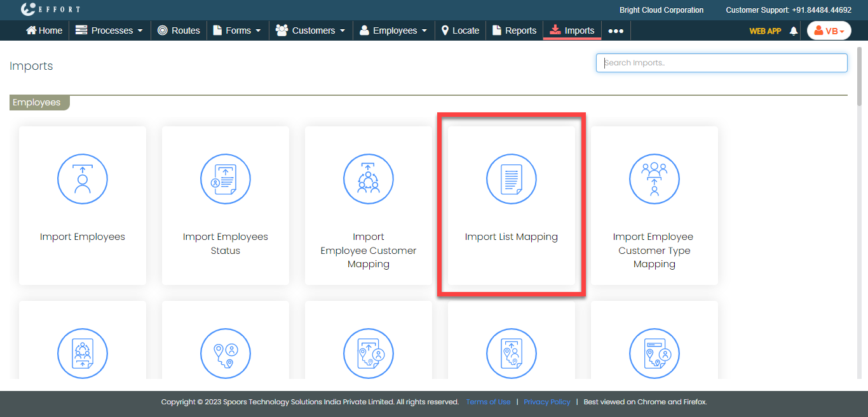Open the Terms of Use link

click(488, 402)
